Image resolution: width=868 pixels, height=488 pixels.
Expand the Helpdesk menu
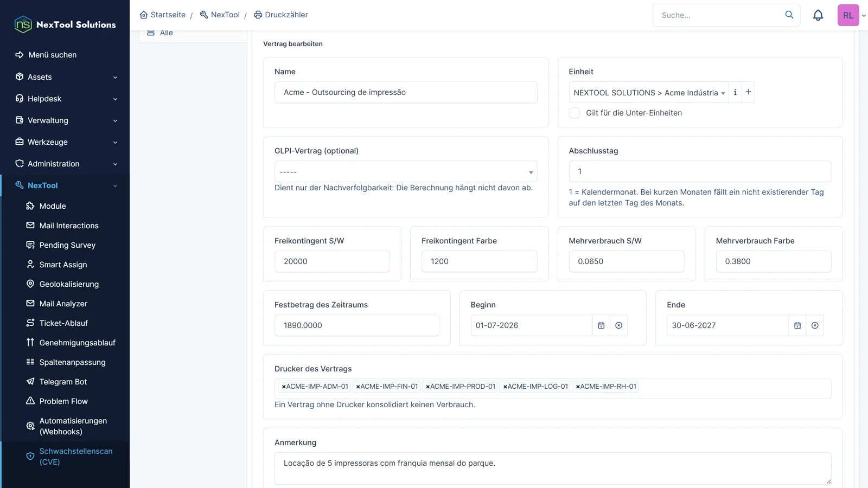coord(65,99)
